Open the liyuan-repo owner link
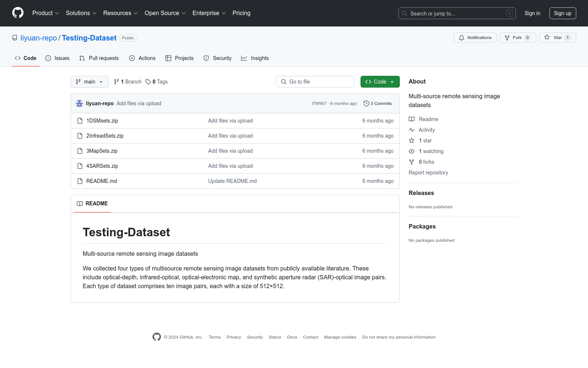This screenshot has height=368, width=588. 39,38
